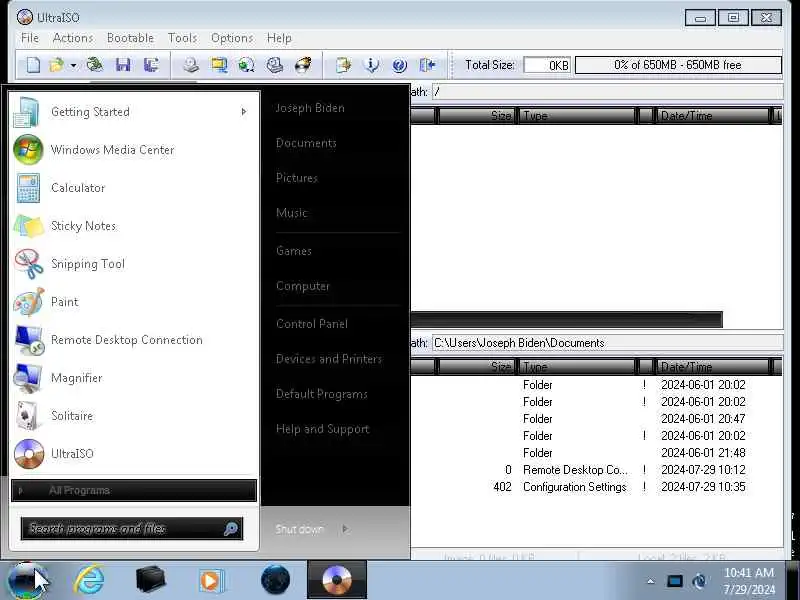Open Sticky Notes

coord(134,226)
